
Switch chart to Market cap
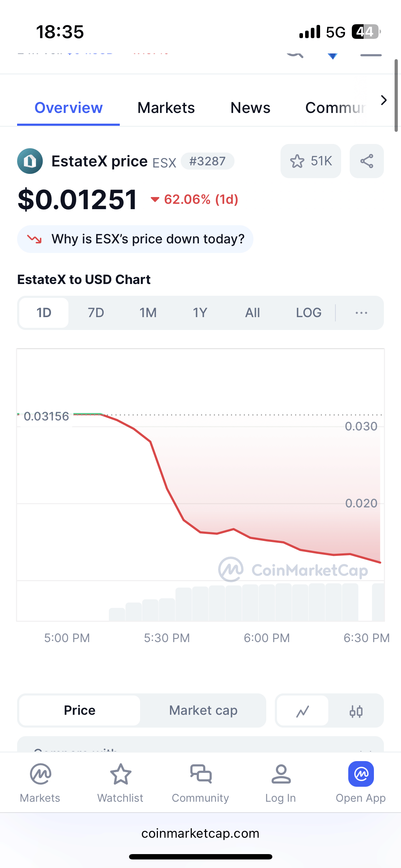pos(203,711)
